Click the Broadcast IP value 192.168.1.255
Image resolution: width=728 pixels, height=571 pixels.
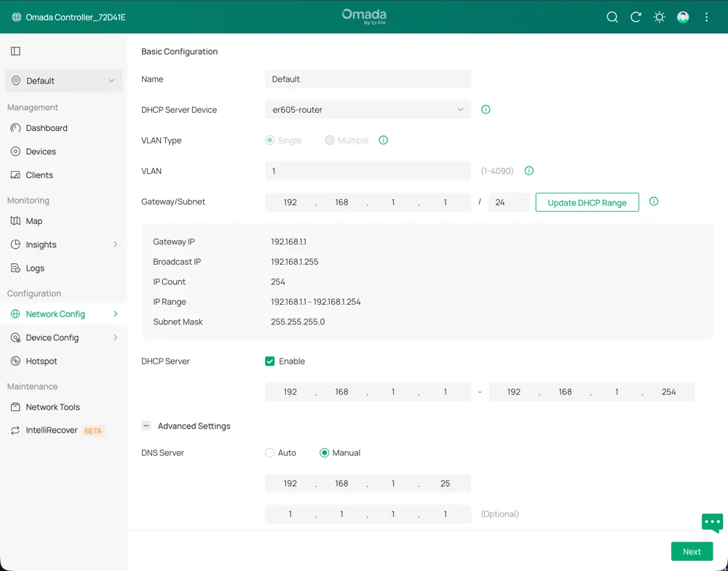click(294, 262)
